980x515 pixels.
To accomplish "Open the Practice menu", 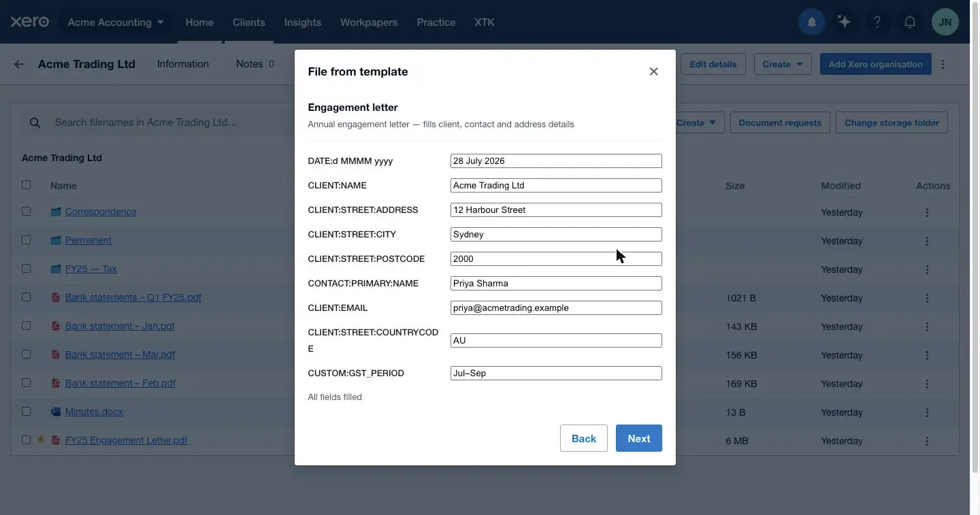I will pos(436,22).
